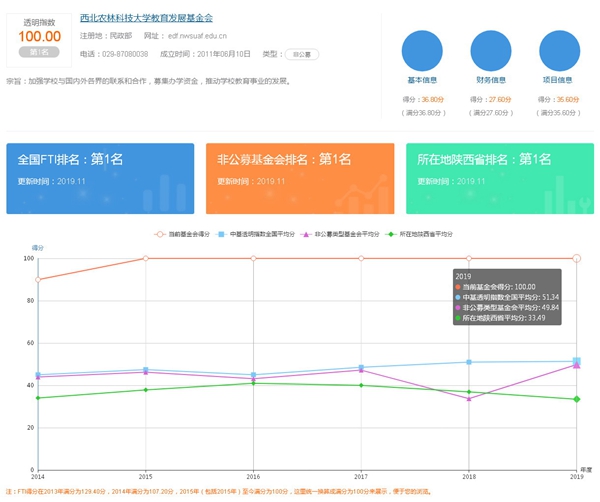This screenshot has width=600, height=502.
Task: Click the 2018 blue square data point
Action: (x=469, y=362)
